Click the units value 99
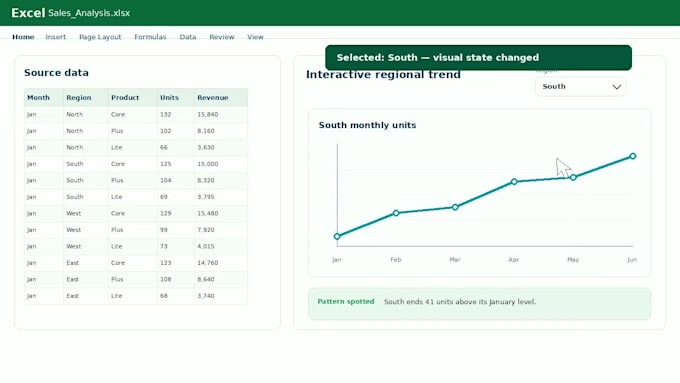 click(x=163, y=230)
